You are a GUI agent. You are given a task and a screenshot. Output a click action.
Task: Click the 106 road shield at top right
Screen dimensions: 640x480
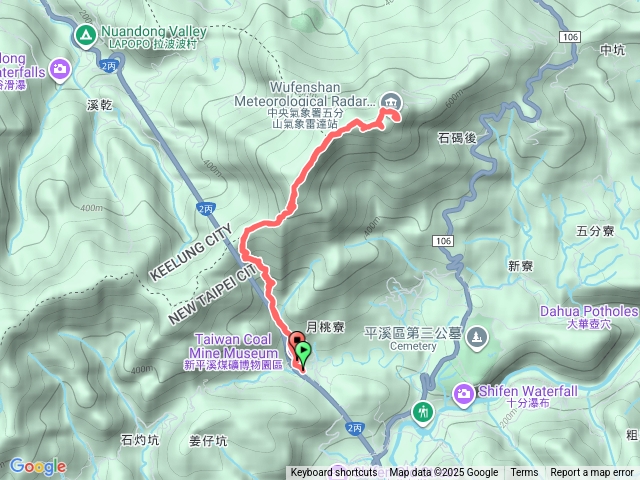point(570,37)
